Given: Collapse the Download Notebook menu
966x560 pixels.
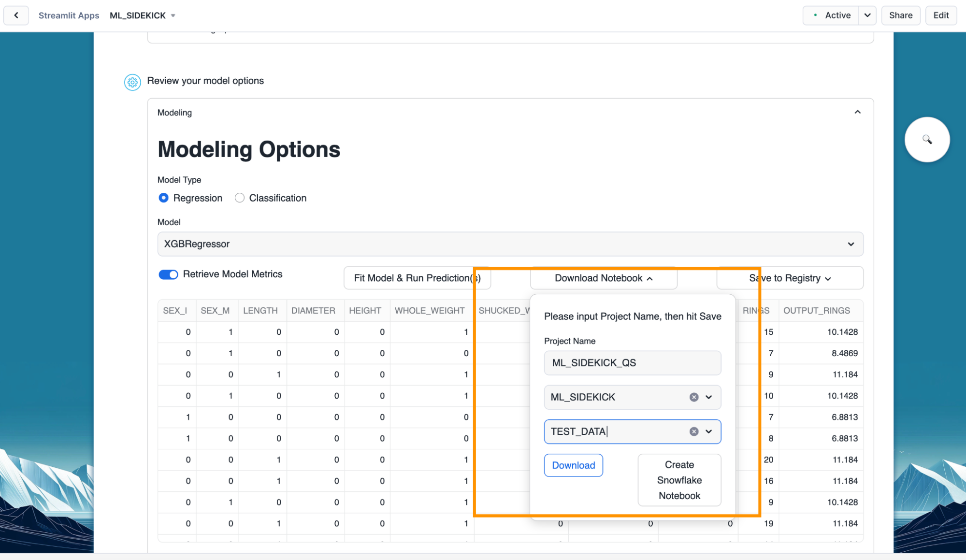Looking at the screenshot, I should click(603, 278).
